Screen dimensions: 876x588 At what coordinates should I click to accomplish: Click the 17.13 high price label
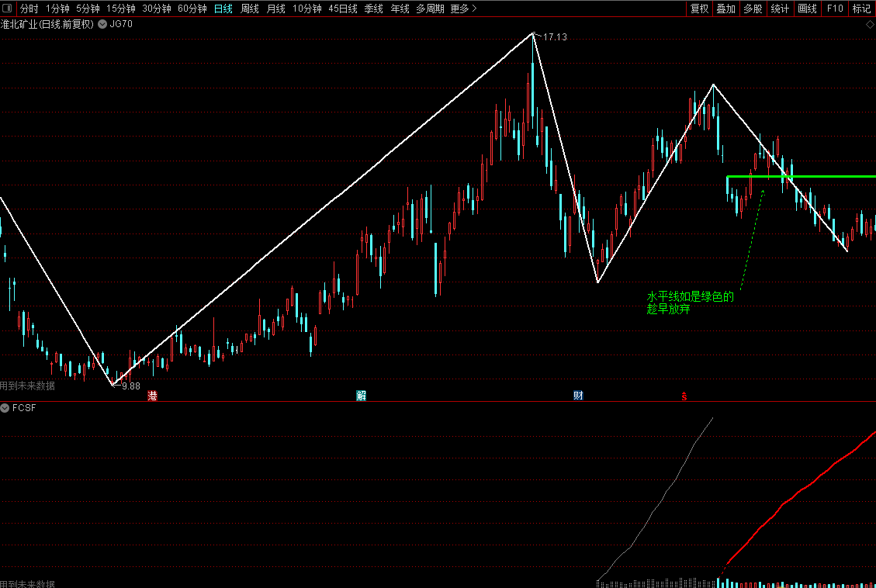tap(555, 37)
